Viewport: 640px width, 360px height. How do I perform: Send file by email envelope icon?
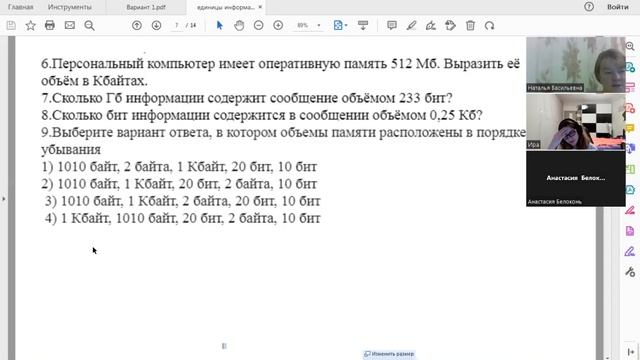pos(70,25)
